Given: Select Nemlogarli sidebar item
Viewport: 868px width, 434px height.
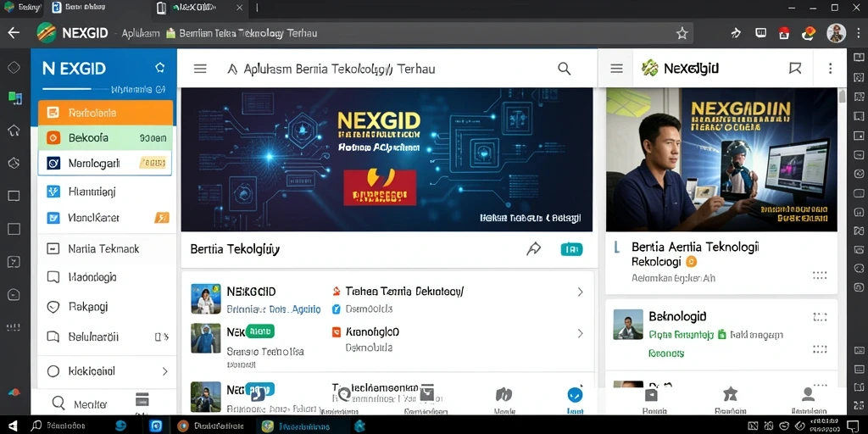Looking at the screenshot, I should [x=104, y=164].
